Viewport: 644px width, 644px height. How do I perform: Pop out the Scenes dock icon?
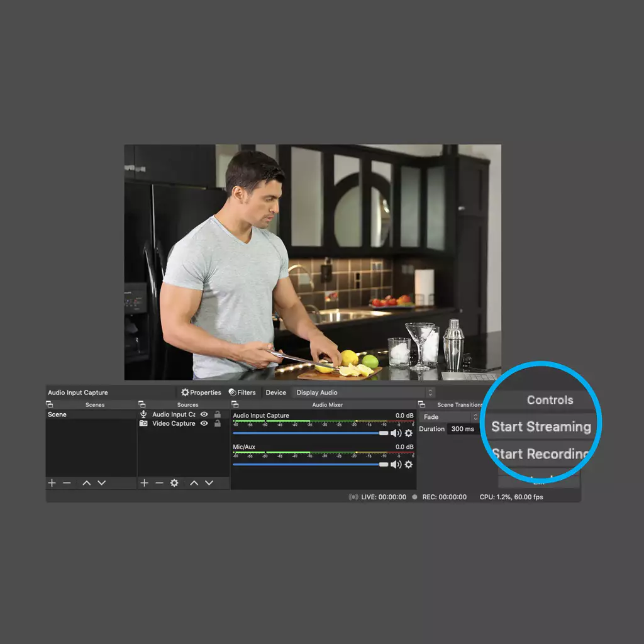(x=50, y=404)
